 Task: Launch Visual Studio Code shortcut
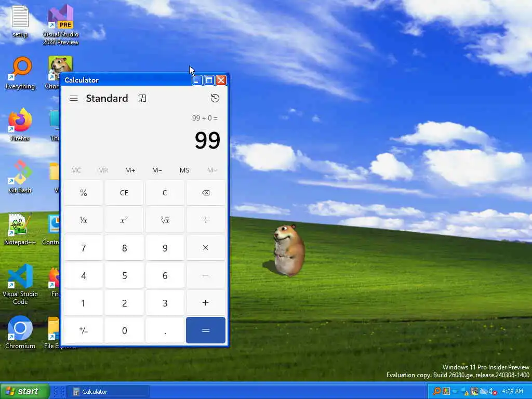(x=20, y=284)
